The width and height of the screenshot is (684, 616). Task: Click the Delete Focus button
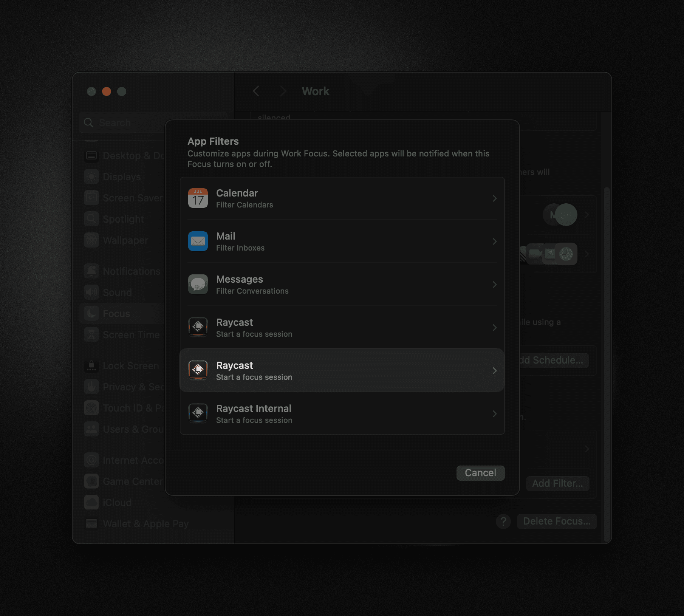pyautogui.click(x=557, y=521)
